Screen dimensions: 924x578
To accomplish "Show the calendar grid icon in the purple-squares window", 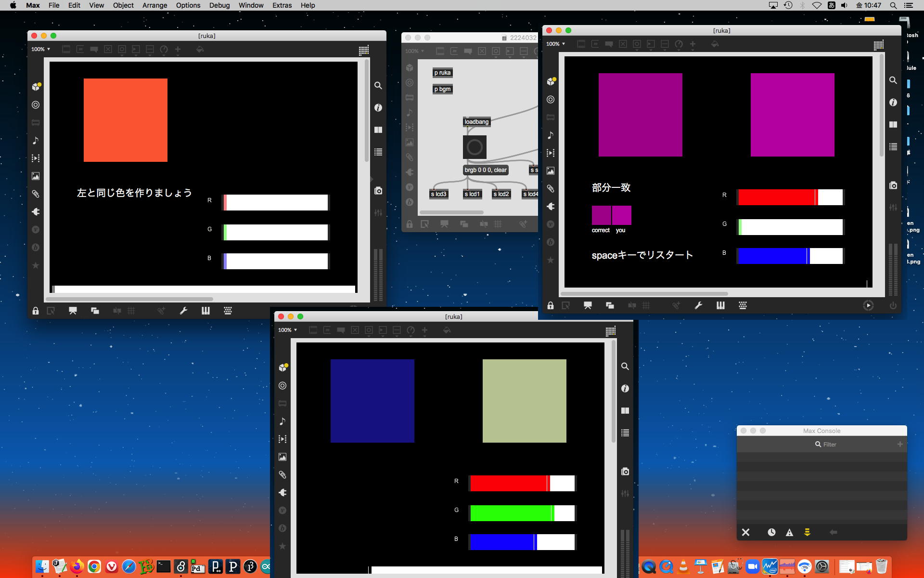I will click(x=878, y=44).
